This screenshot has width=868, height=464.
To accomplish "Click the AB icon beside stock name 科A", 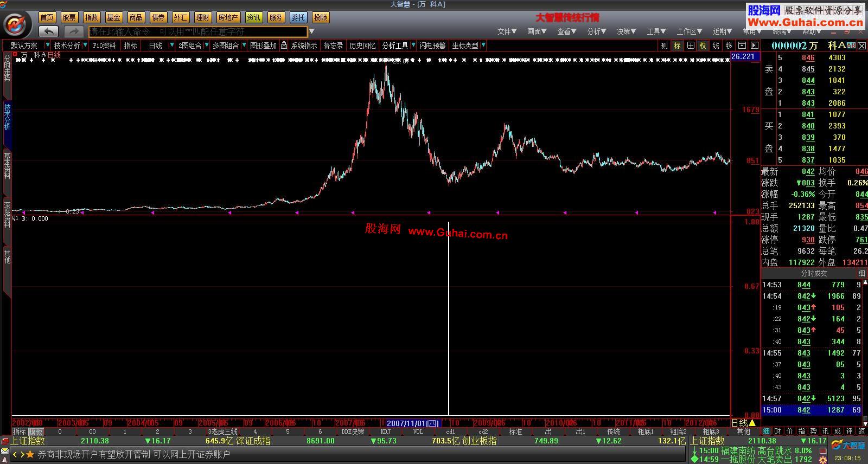I will 851,46.
